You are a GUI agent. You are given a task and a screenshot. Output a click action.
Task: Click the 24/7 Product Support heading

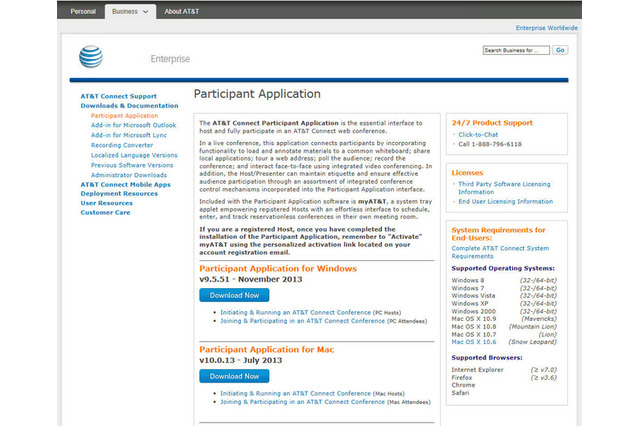[x=492, y=123]
